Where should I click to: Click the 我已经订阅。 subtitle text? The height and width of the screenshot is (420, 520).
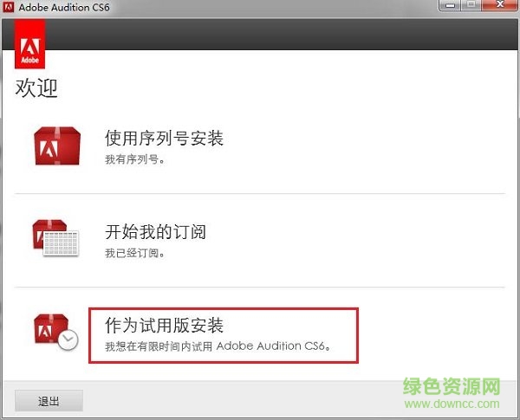point(134,253)
